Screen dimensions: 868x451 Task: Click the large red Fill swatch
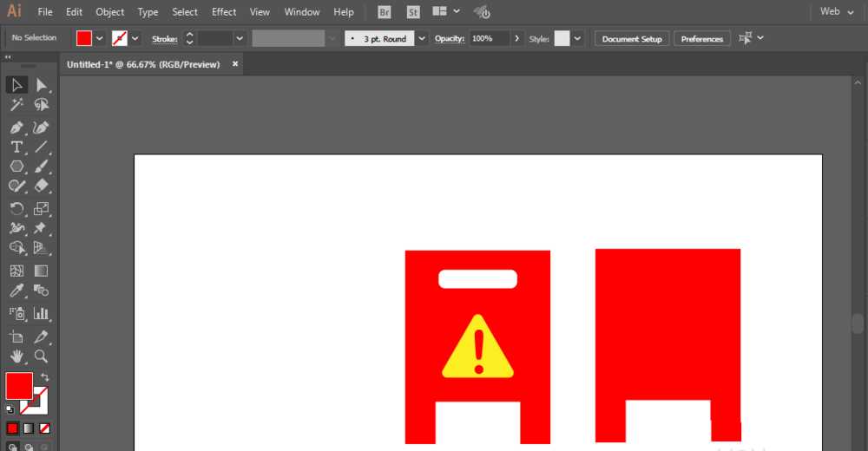click(x=18, y=386)
